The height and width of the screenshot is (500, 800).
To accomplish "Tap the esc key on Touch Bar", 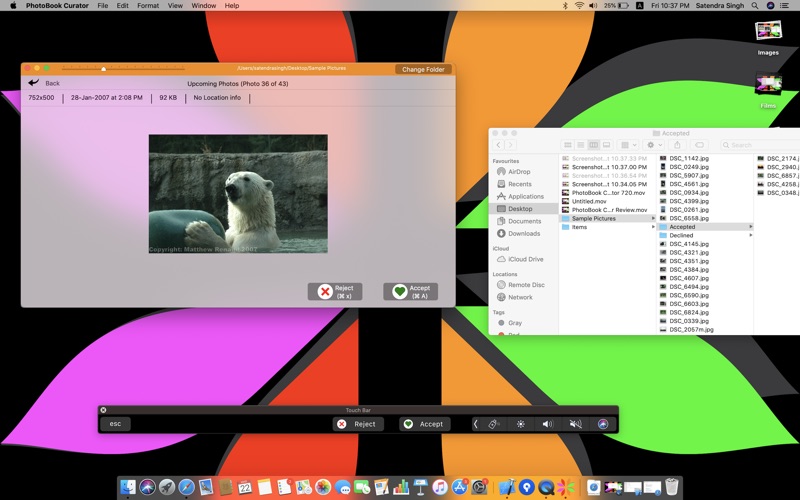I will (x=115, y=423).
